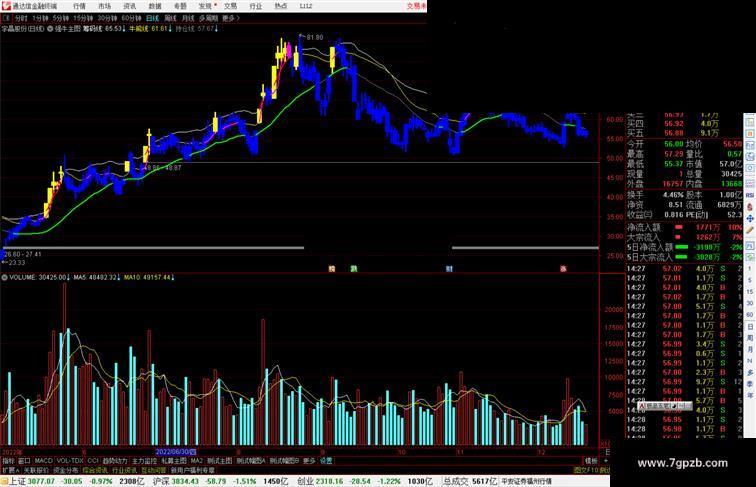
Task: Click the four-way move arrows icon
Action: point(750,218)
